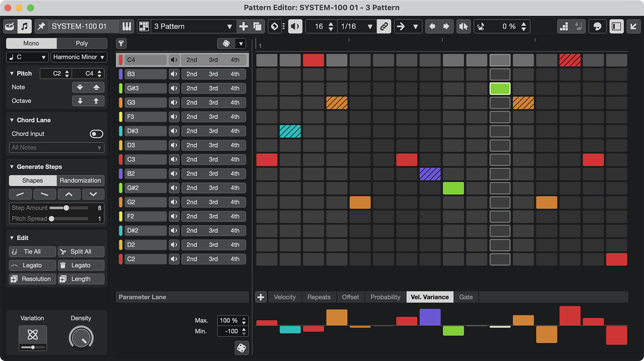Collapse the Generate Steps section
This screenshot has height=361, width=644.
pyautogui.click(x=12, y=167)
